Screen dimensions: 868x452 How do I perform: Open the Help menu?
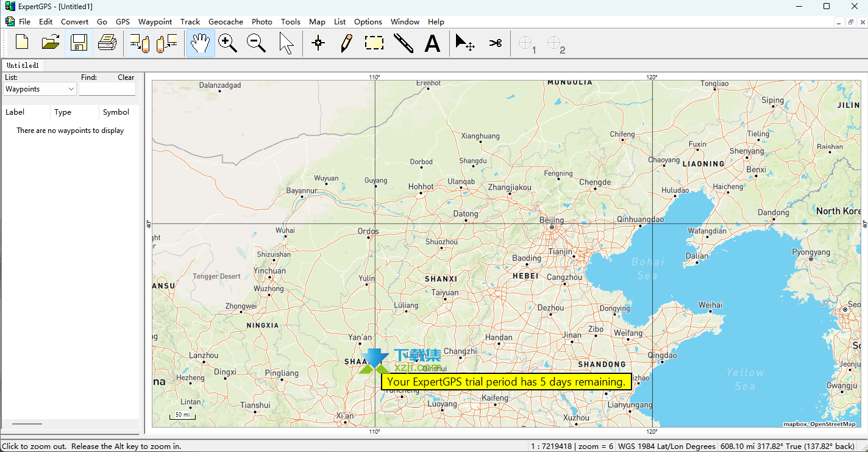coord(436,21)
